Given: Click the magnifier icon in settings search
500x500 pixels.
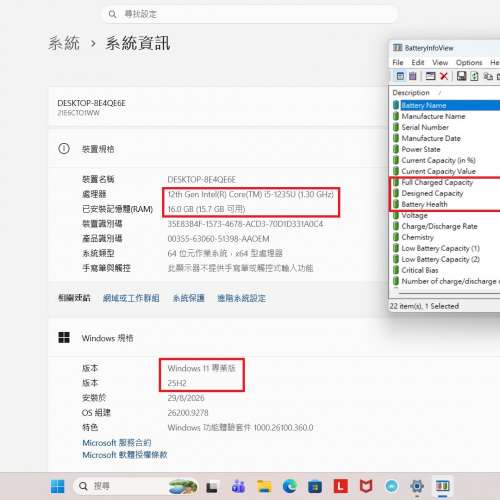Looking at the screenshot, I should [x=112, y=14].
